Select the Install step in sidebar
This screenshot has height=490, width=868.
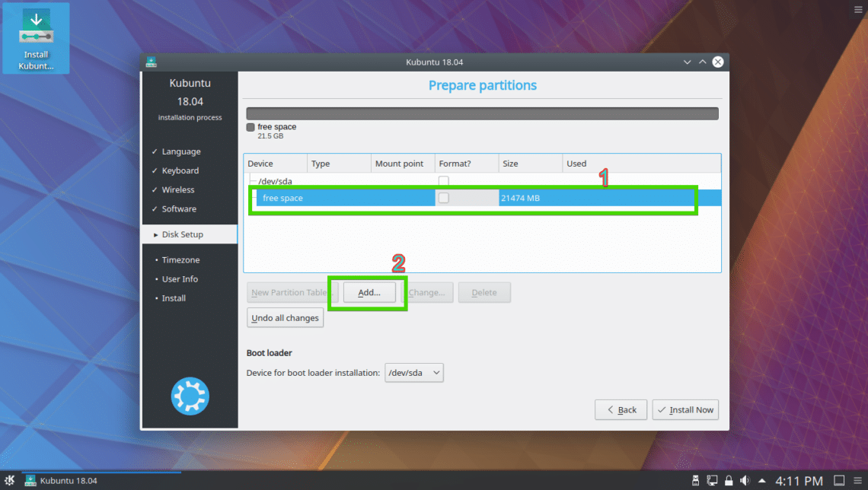[174, 298]
